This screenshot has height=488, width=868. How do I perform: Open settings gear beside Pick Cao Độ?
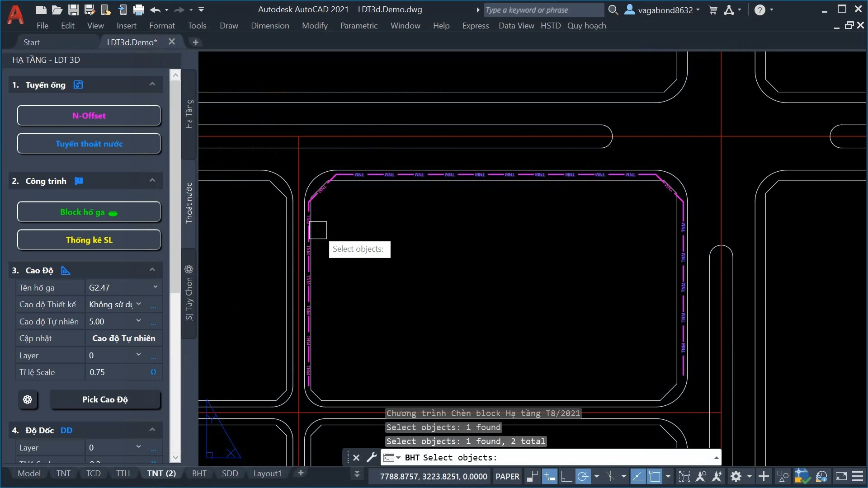[28, 399]
